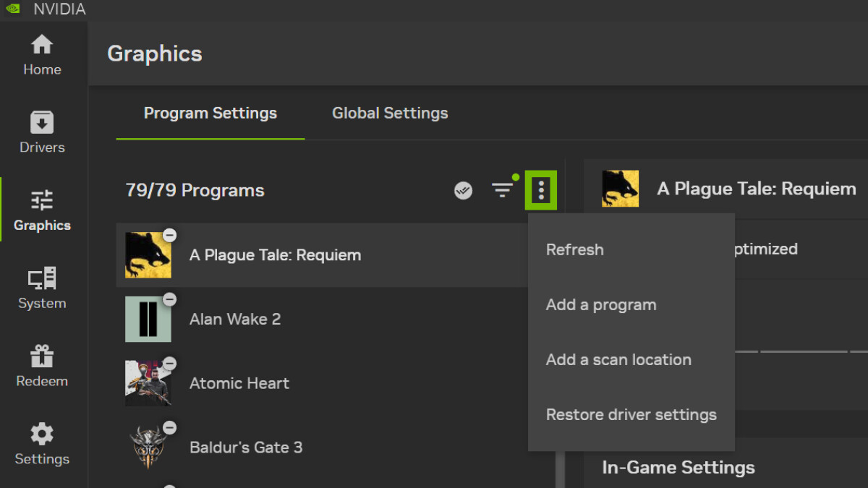
Task: Click the NVIDIA logo in the top bar
Action: 12,9
